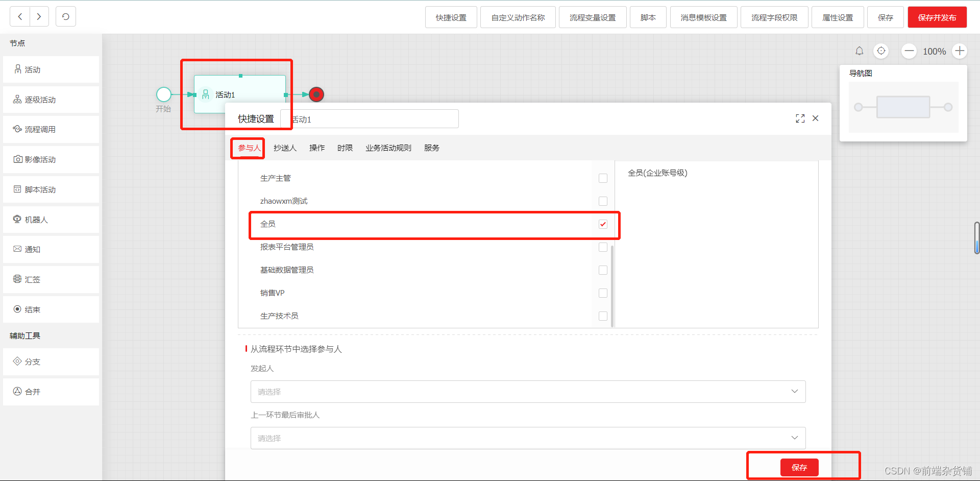The image size is (980, 481).
Task: Click the 属性设置 button
Action: (x=838, y=17)
